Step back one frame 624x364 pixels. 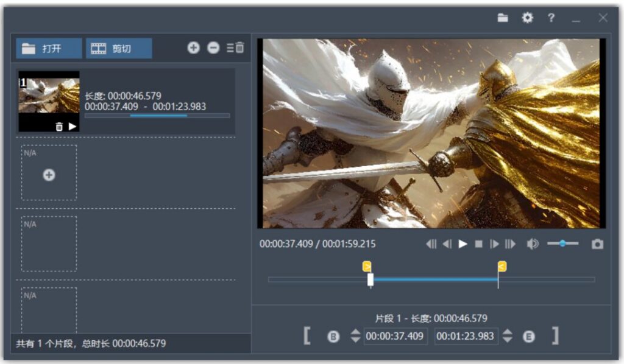447,243
